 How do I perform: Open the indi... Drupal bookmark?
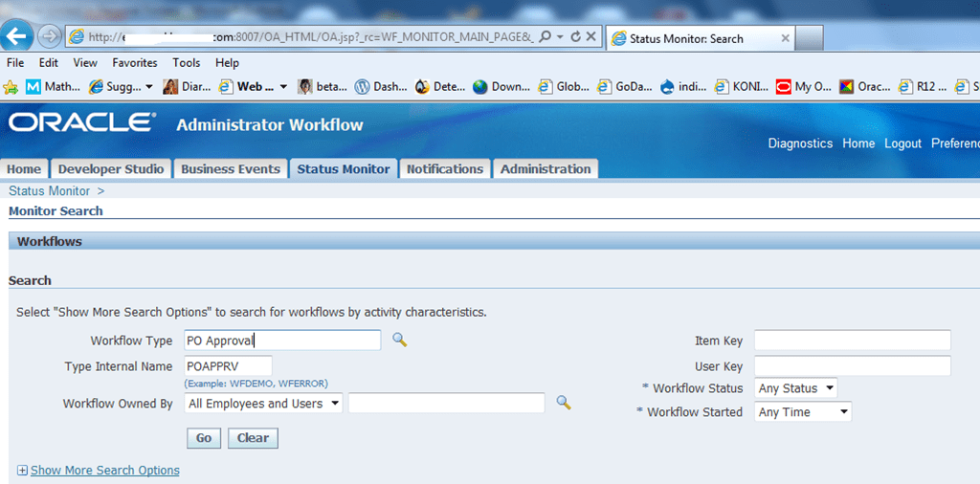(683, 87)
